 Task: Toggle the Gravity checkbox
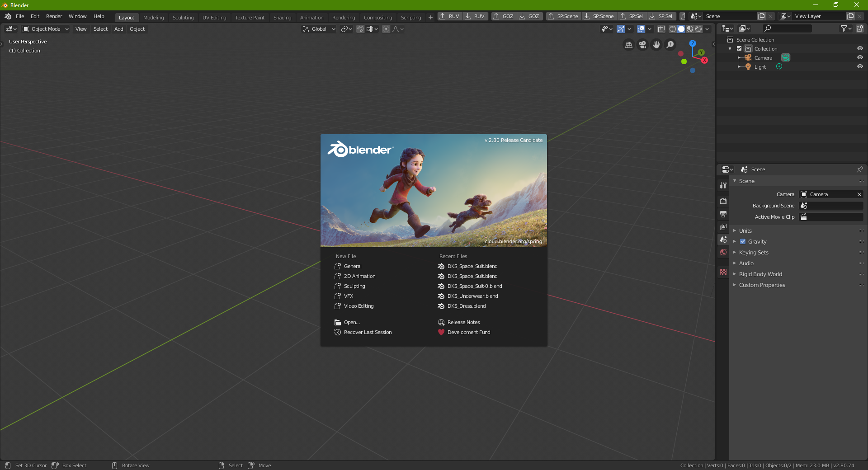pyautogui.click(x=743, y=241)
